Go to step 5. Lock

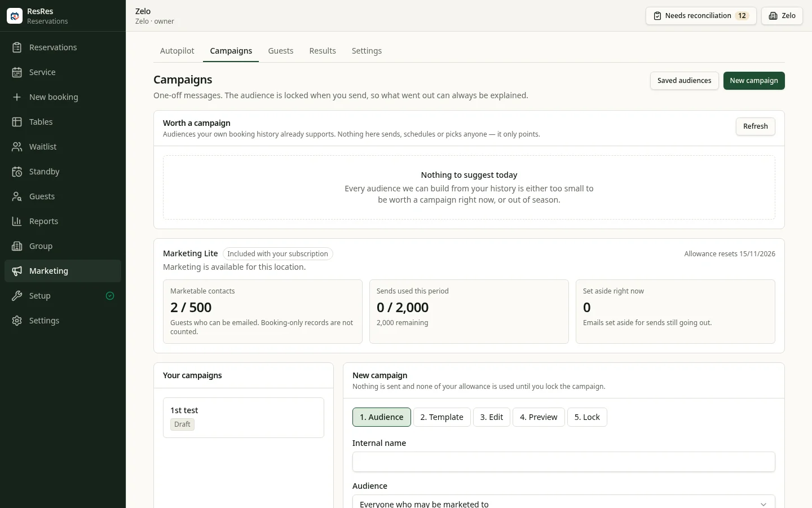[x=587, y=417]
